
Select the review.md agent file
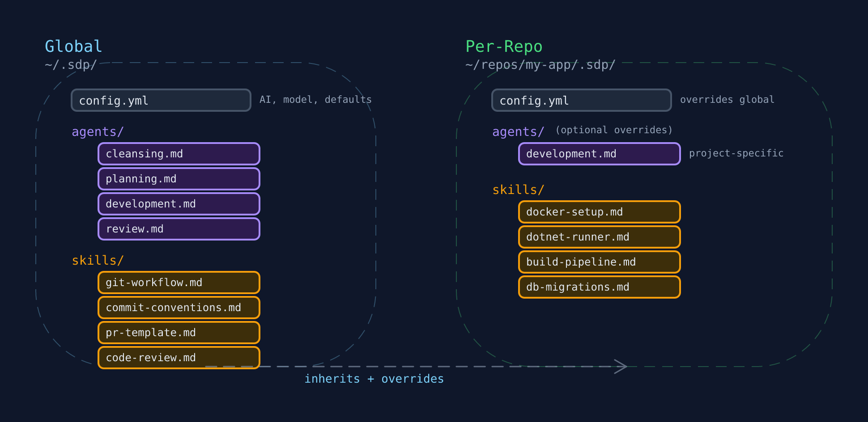coord(179,229)
